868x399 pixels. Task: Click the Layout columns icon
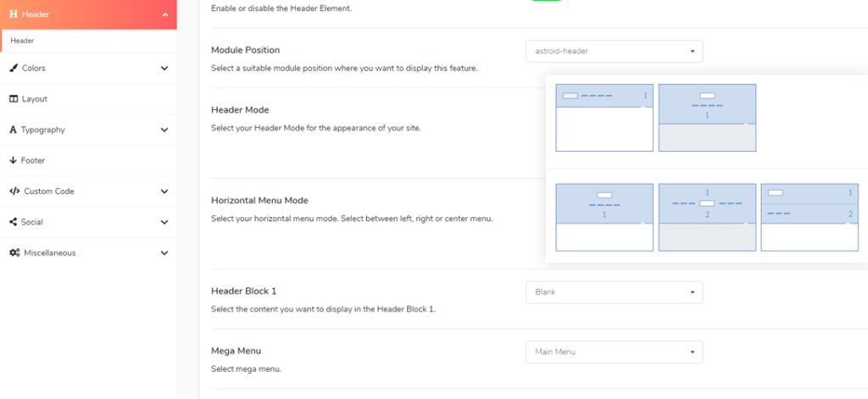click(x=14, y=99)
